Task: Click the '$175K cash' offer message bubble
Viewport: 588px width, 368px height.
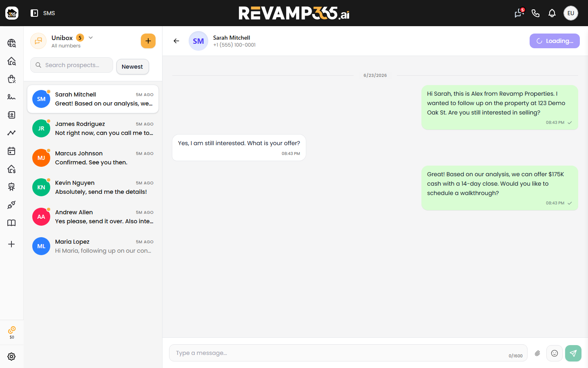Action: (500, 188)
